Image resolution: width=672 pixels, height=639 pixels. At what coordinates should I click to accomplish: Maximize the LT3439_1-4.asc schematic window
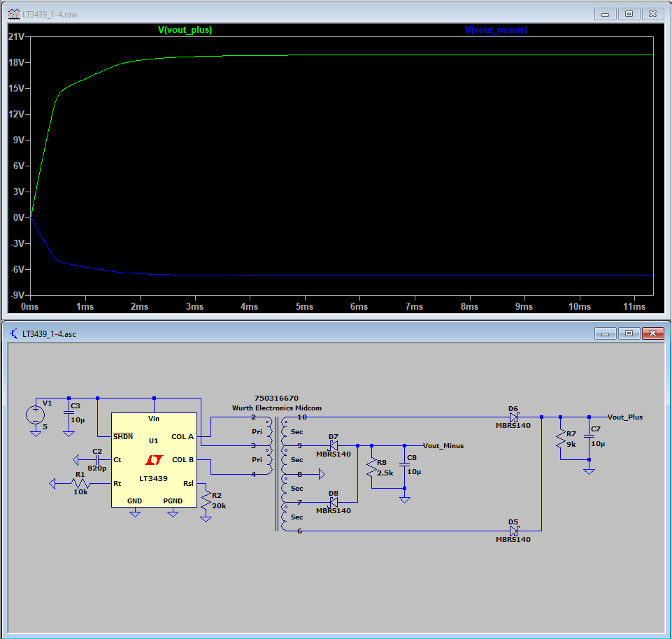click(629, 333)
